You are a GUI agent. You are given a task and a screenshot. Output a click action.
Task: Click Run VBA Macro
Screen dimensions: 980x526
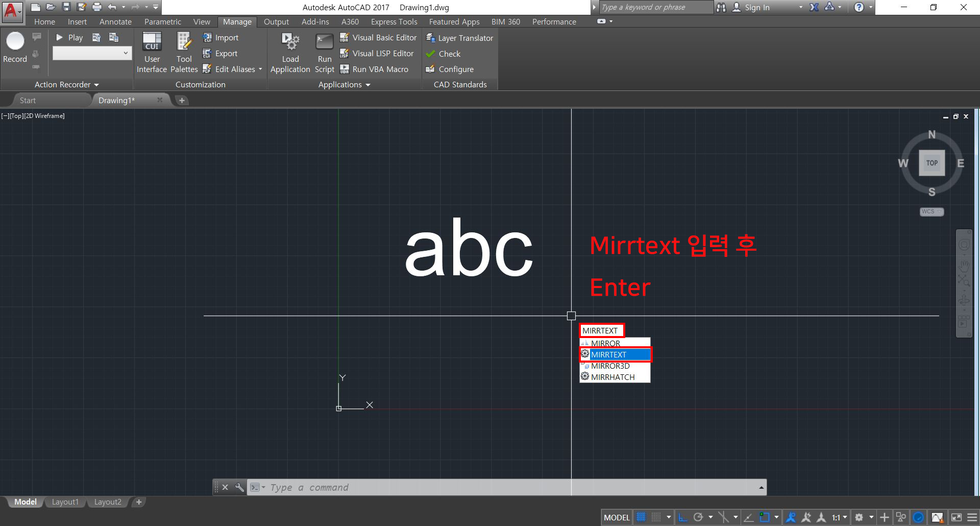click(x=374, y=69)
